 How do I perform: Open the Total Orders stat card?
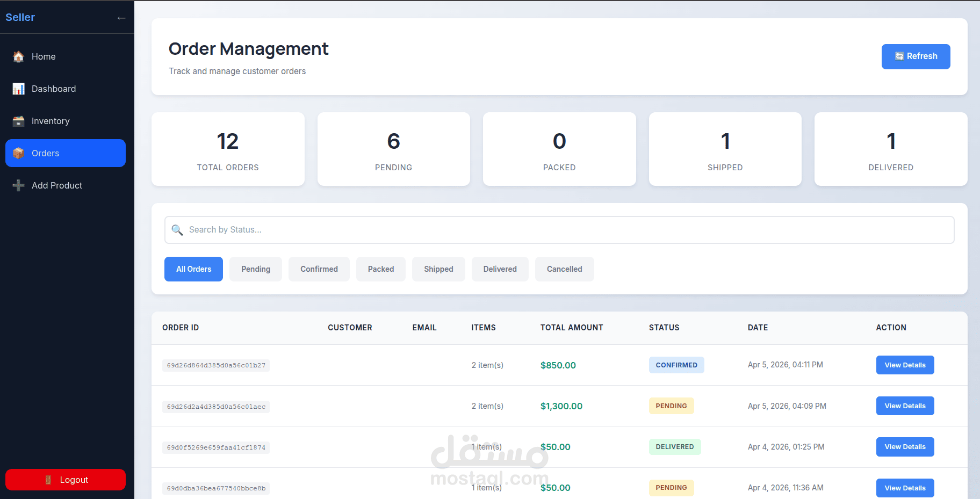click(x=228, y=149)
